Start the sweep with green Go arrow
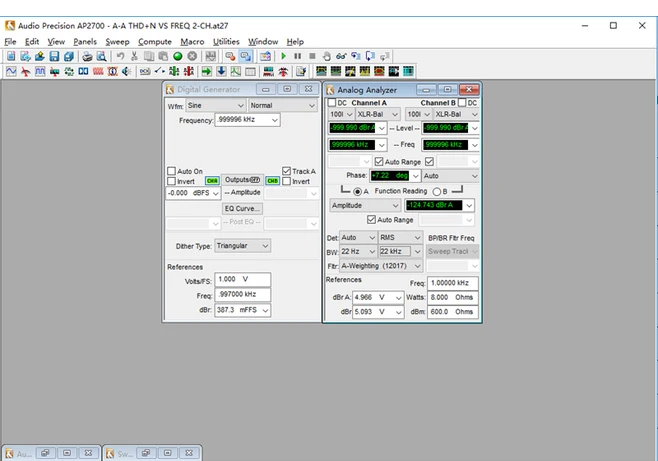 point(283,56)
